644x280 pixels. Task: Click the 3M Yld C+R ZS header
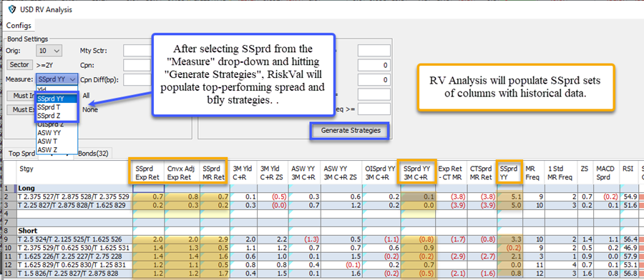[x=273, y=173]
